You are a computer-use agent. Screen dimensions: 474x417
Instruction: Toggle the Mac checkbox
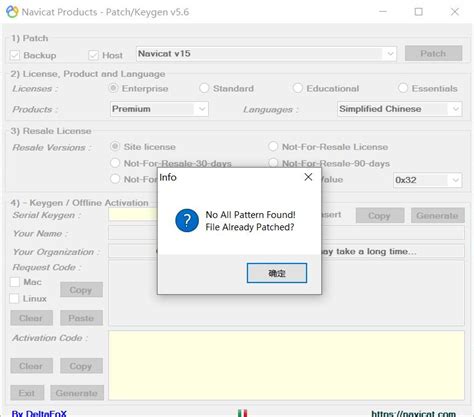pos(15,282)
